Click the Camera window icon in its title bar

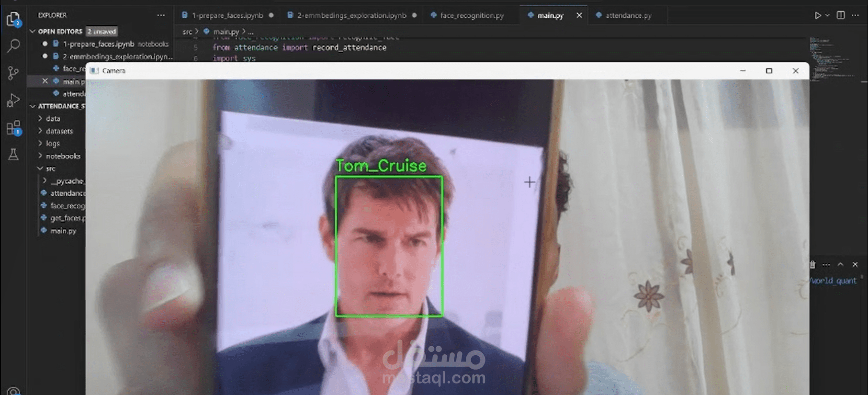[x=94, y=70]
